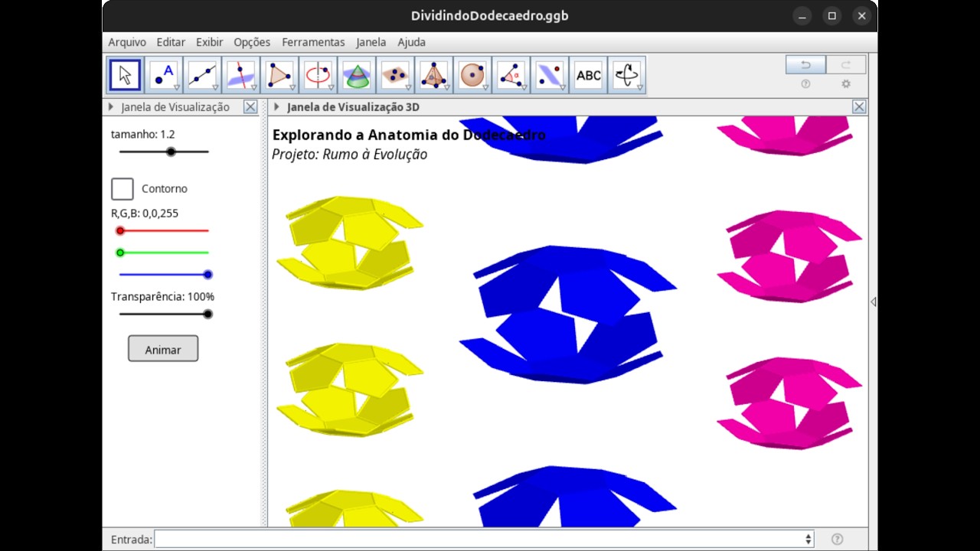Select the Intersect two surfaces tool
Viewport: 980px width, 551px height.
coord(356,75)
